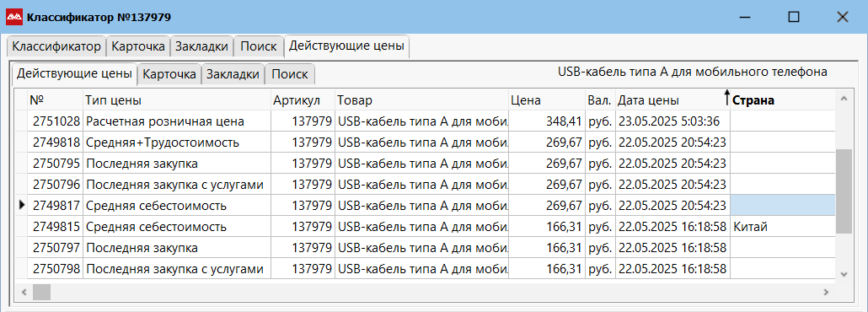Click the vertical scrollbar thumb
Screen dimensions: 868x312
coord(844,191)
